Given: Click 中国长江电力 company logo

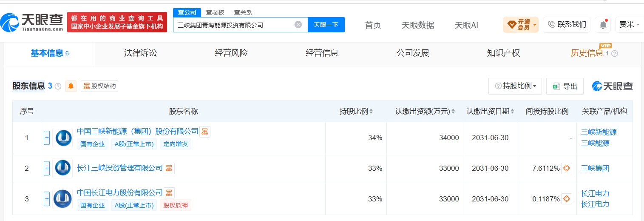Looking at the screenshot, I should pyautogui.click(x=63, y=199).
